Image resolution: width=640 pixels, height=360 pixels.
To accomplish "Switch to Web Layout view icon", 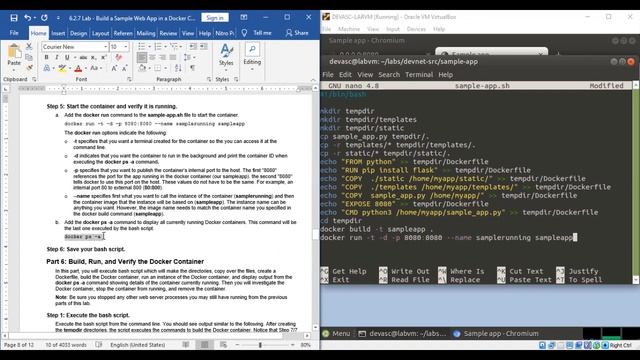I will (223, 345).
